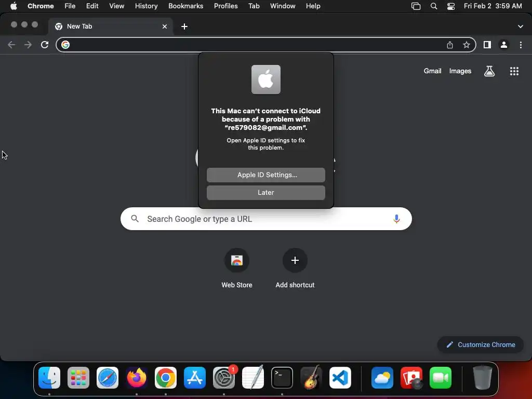Open the Chrome profile avatar menu
Image resolution: width=532 pixels, height=399 pixels.
pos(504,45)
